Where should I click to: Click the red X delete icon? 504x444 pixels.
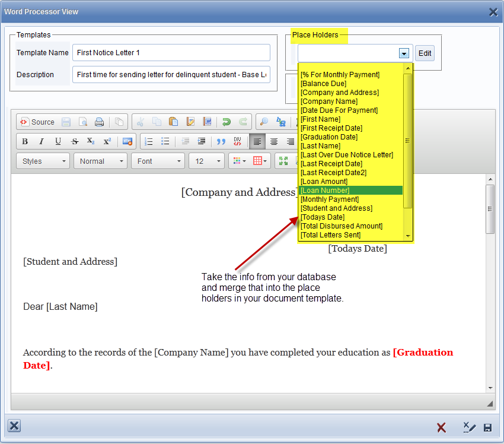pyautogui.click(x=441, y=427)
